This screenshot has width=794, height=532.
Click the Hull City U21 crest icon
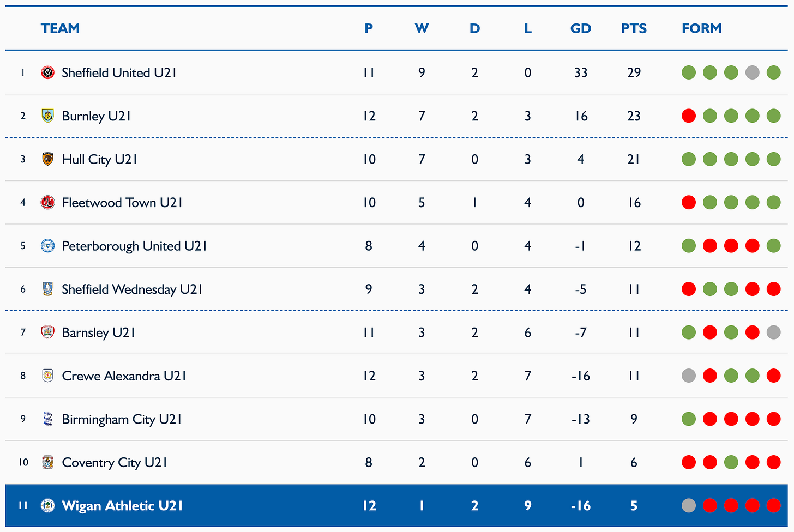coord(48,159)
